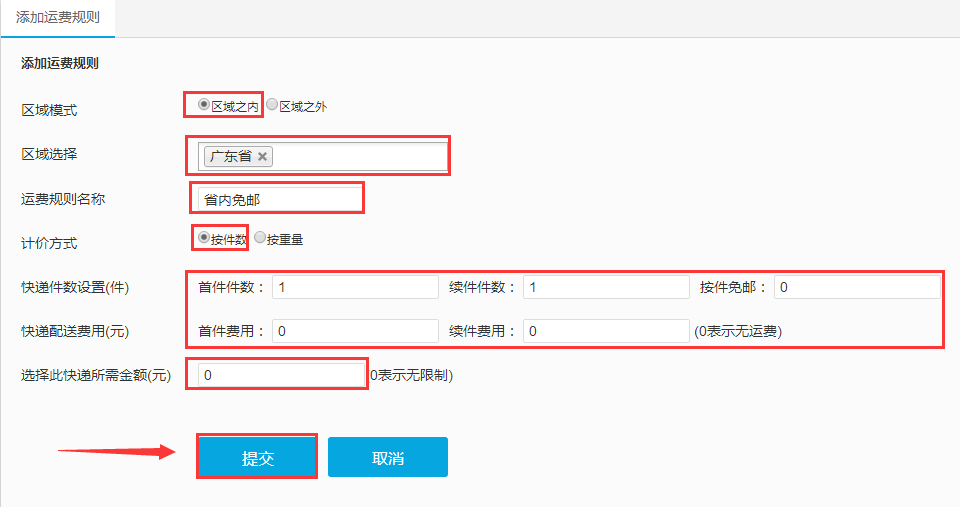Click the 广东省 tag chip
This screenshot has height=507, width=960.
(x=230, y=156)
